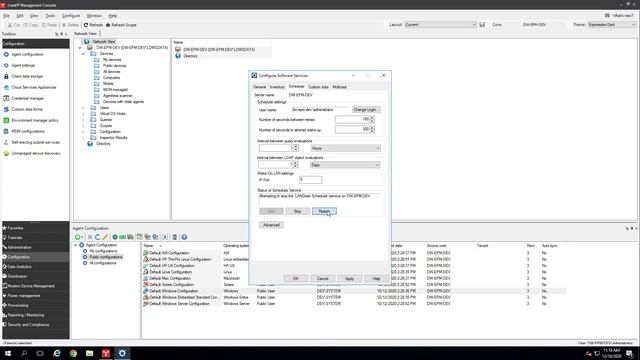This screenshot has width=640, height=360.
Task: Open Agent settings in the Toolbox
Action: pyautogui.click(x=23, y=65)
